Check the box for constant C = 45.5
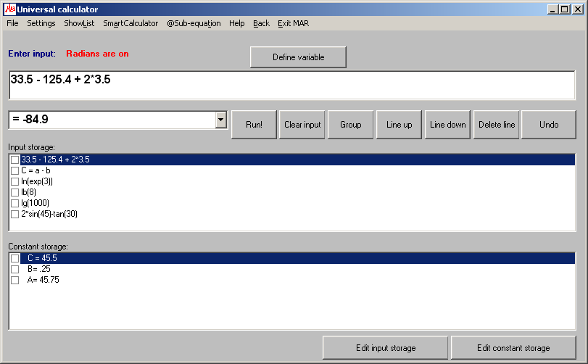This screenshot has width=588, height=364. click(15, 258)
